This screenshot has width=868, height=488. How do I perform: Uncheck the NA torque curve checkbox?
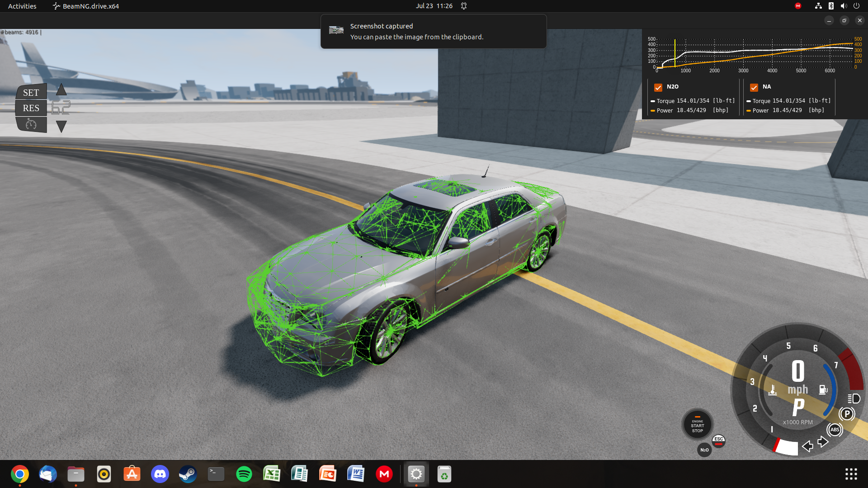[754, 87]
